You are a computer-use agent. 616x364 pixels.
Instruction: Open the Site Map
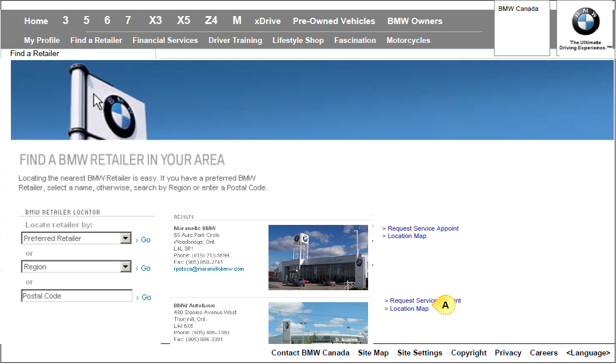click(x=373, y=353)
